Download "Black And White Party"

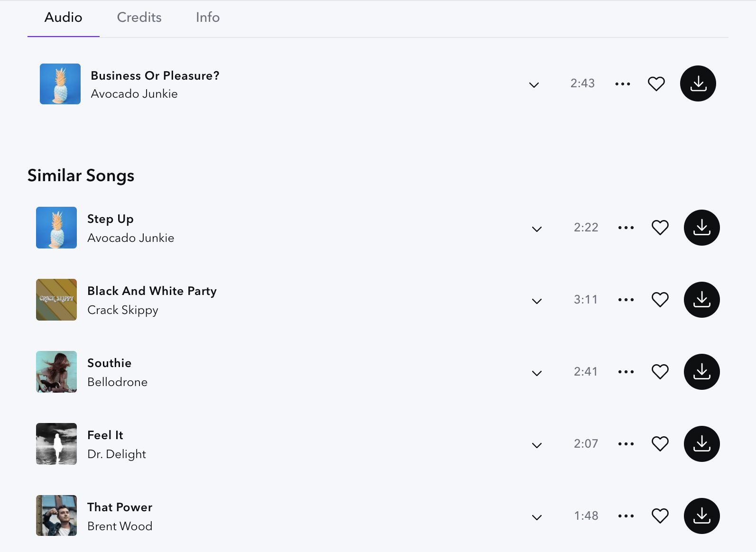[701, 299]
